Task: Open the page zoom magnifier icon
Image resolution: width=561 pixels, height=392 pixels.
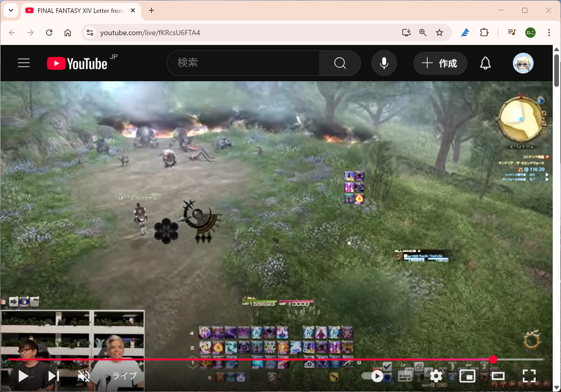Action: coord(422,33)
